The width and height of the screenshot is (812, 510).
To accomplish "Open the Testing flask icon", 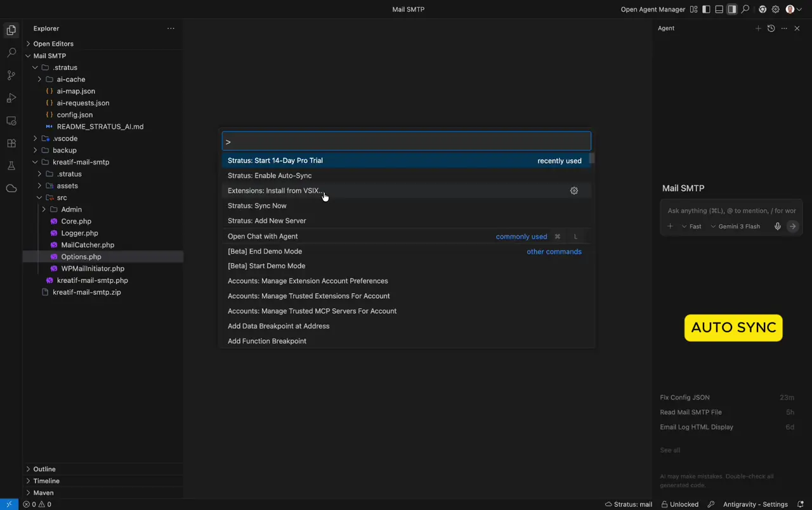I will coord(11,166).
